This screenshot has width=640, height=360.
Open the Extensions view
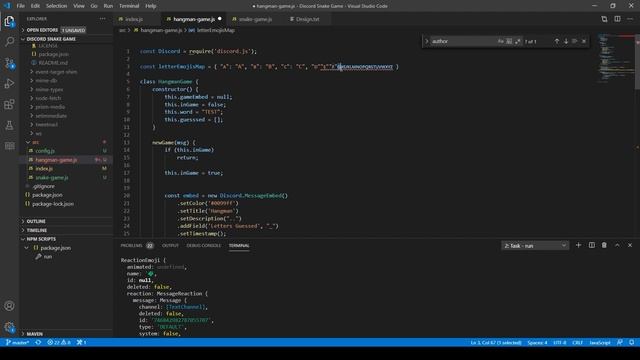9,104
